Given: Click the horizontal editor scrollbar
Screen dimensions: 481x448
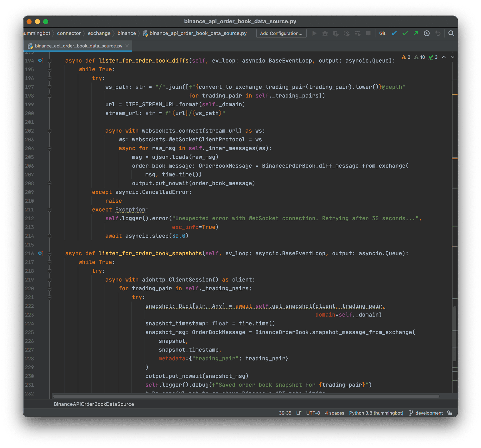Looking at the screenshot, I should 246,396.
